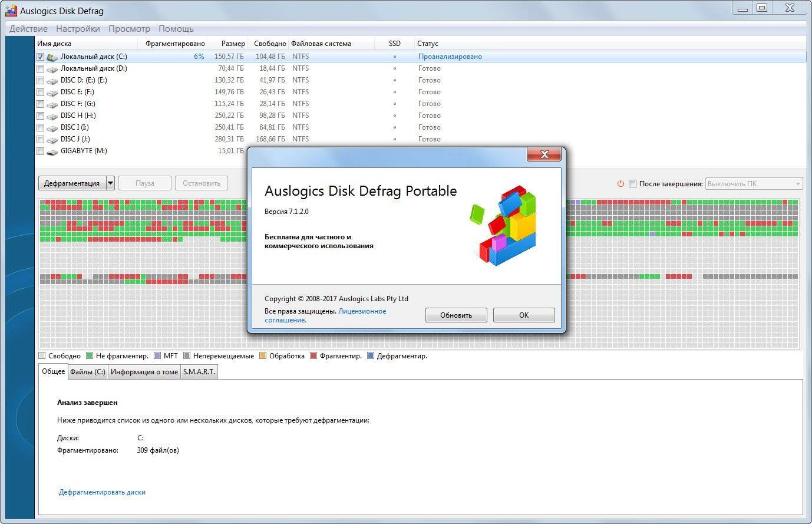
Task: Click the Не фрагментир. green legend swatch
Action: [90, 356]
